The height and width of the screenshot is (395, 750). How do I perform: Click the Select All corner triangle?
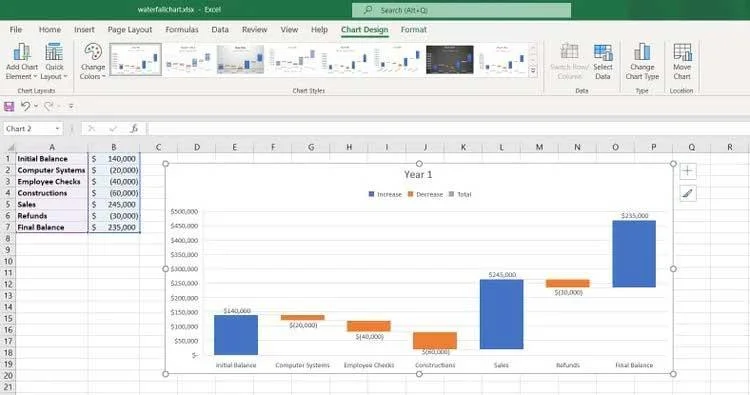[10, 147]
